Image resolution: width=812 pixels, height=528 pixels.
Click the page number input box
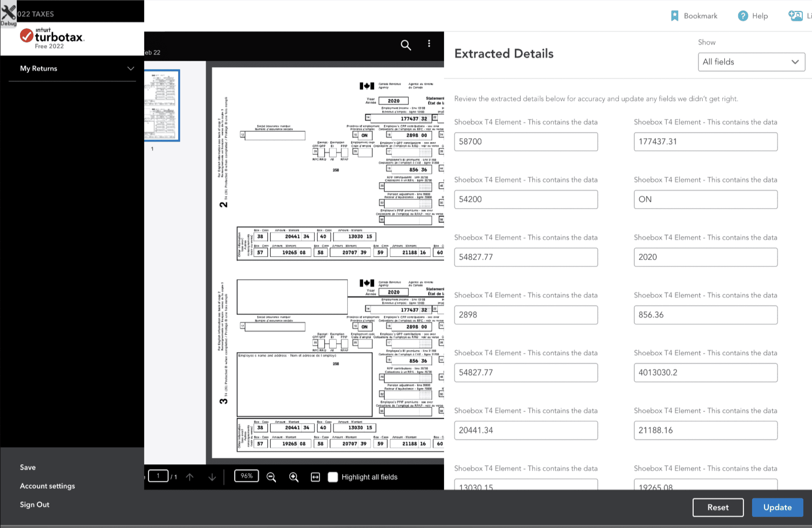pyautogui.click(x=158, y=476)
